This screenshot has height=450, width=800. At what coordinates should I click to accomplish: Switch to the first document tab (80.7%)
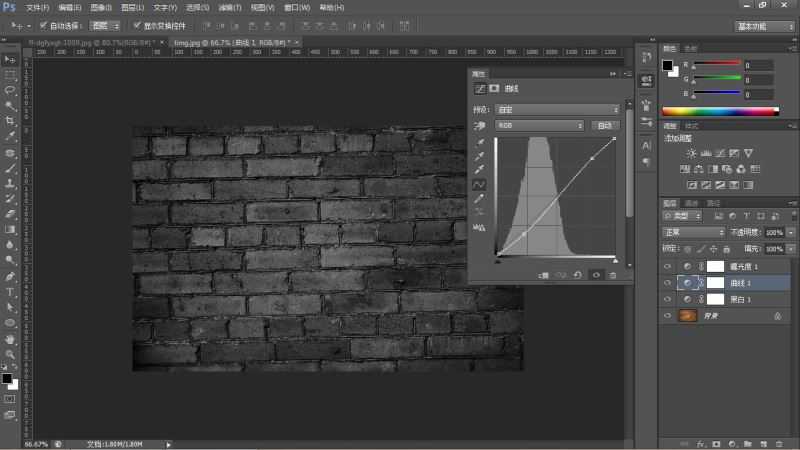88,44
